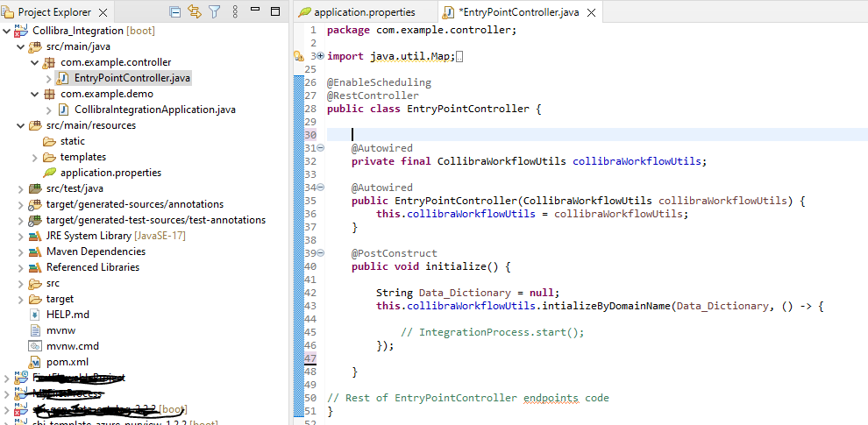
Task: Select the Project Explorer view tab
Action: tap(56, 12)
